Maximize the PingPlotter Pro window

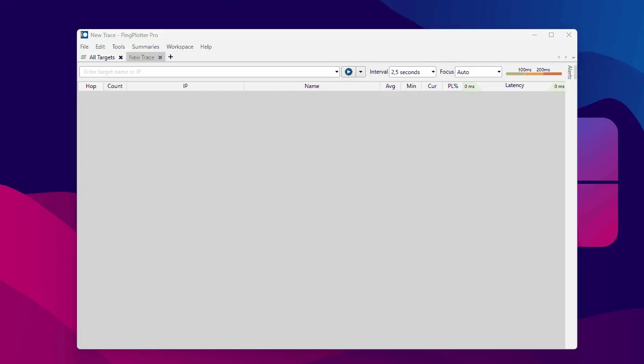pyautogui.click(x=551, y=35)
